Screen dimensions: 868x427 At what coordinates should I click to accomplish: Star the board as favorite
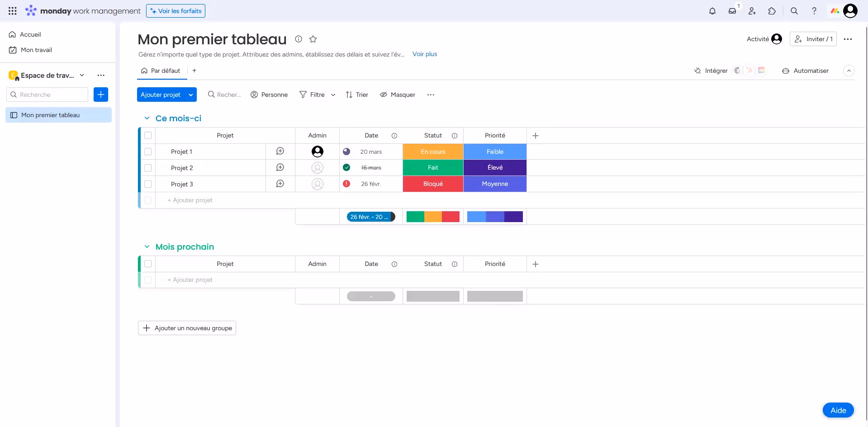point(313,39)
